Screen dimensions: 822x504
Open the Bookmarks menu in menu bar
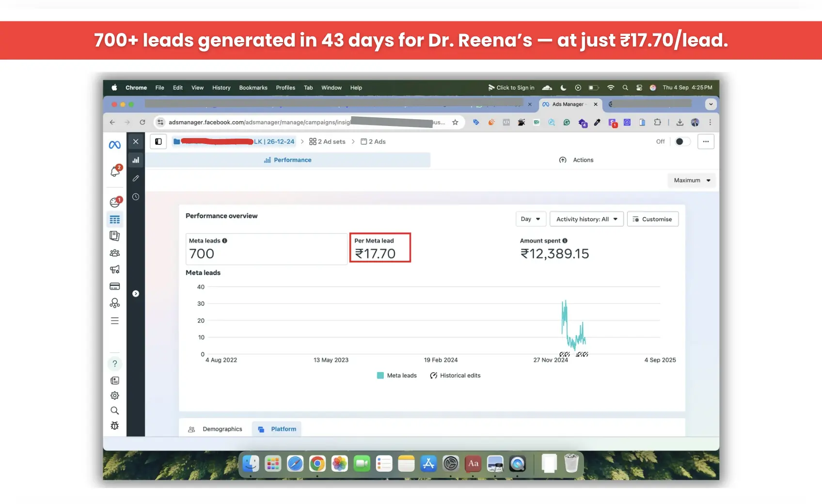tap(253, 88)
